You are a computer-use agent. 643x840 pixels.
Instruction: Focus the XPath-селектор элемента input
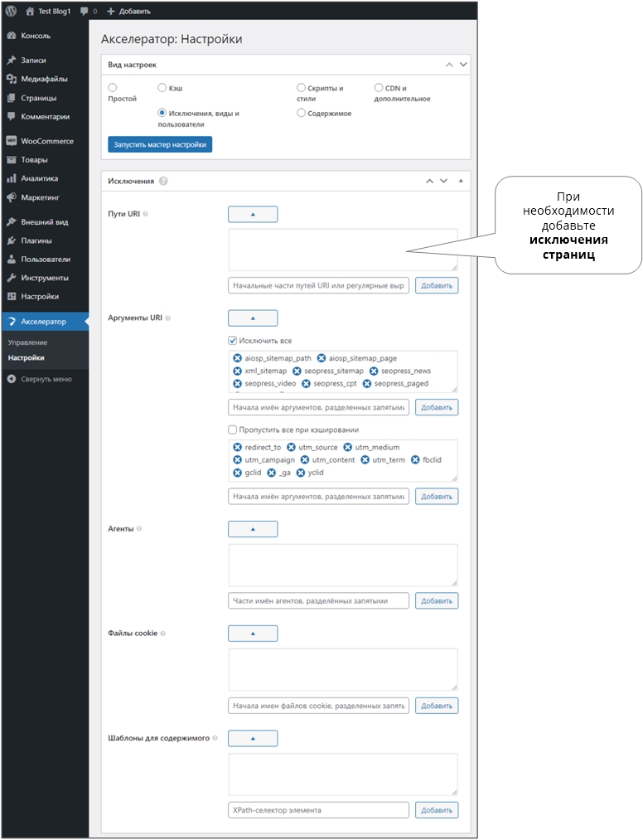click(x=318, y=810)
